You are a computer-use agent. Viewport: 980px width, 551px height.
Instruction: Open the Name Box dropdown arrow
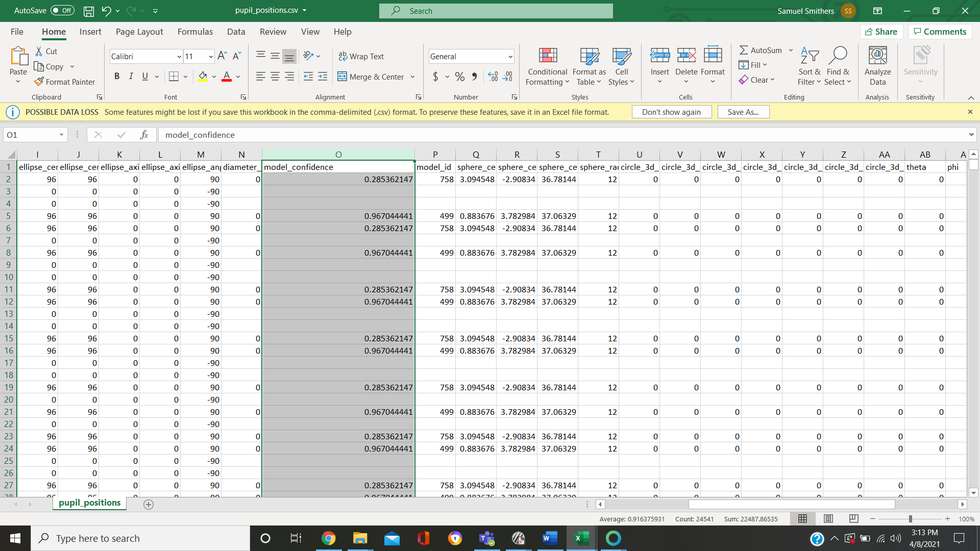(61, 135)
